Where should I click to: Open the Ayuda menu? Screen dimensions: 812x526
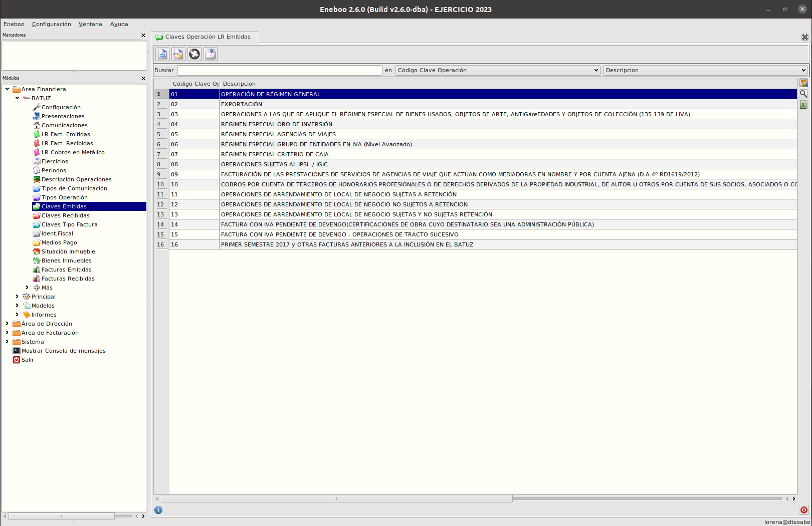[119, 24]
